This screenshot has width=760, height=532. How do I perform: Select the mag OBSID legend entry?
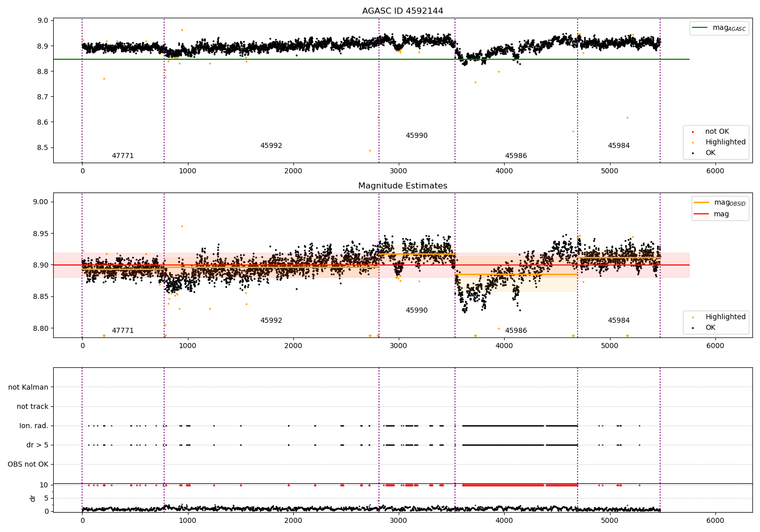point(720,203)
